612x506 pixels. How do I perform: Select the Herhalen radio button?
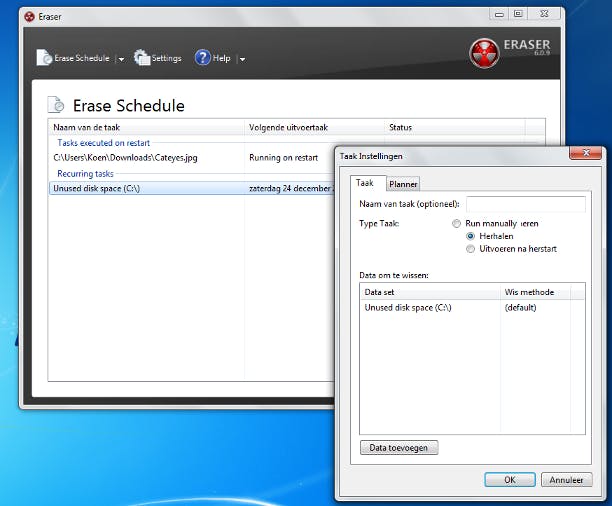click(470, 236)
